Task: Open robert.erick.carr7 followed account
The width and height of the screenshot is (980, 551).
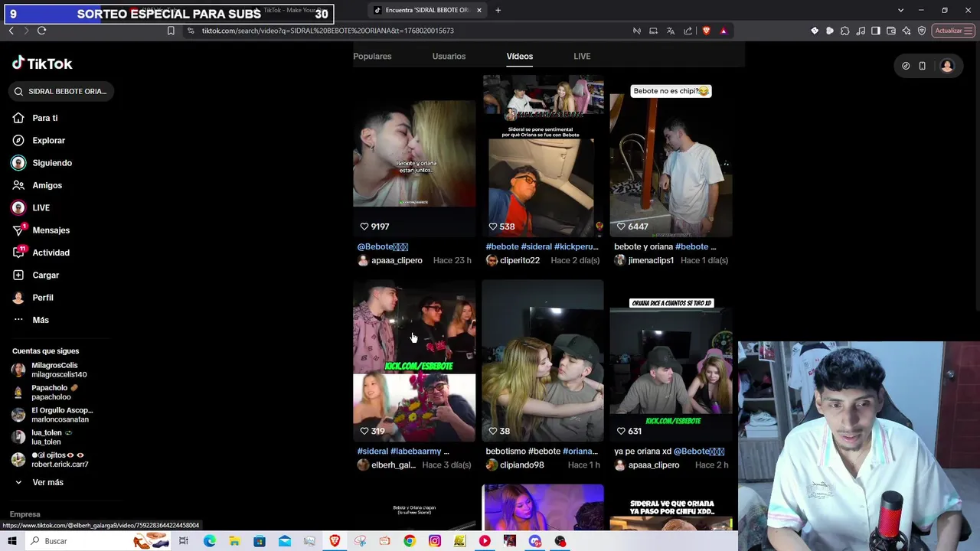Action: [x=50, y=459]
